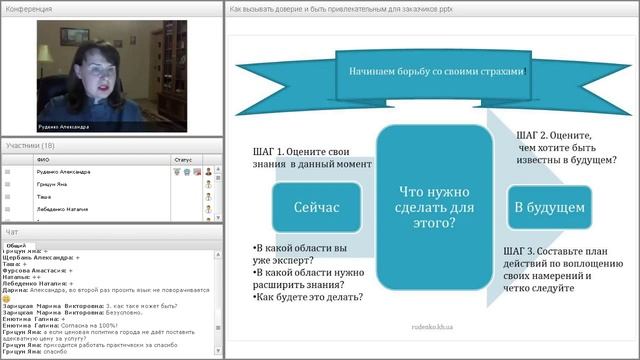The height and width of the screenshot is (360, 640).
Task: Click the webcam status icon for Руденко Александра
Action: pyautogui.click(x=197, y=172)
